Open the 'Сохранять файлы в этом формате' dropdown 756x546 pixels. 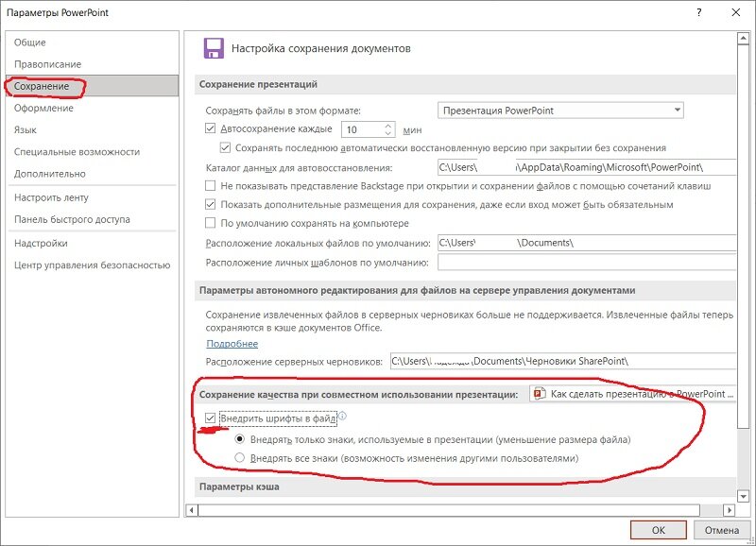coord(679,109)
